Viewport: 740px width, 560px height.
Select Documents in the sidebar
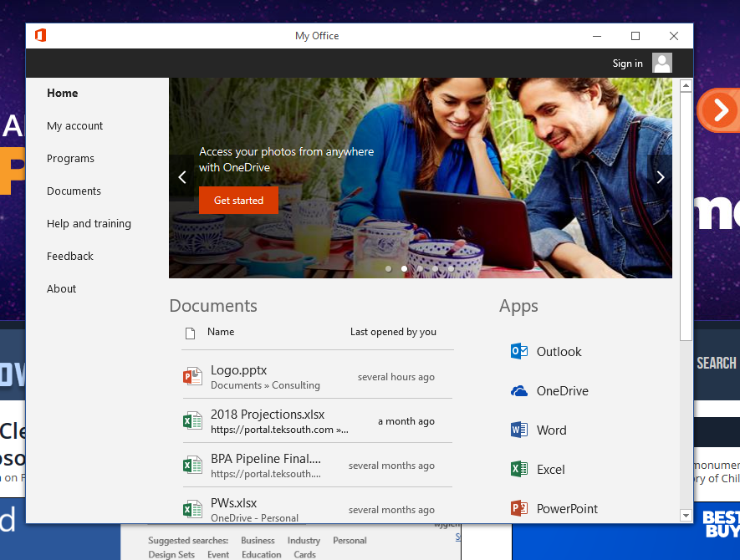coord(74,191)
